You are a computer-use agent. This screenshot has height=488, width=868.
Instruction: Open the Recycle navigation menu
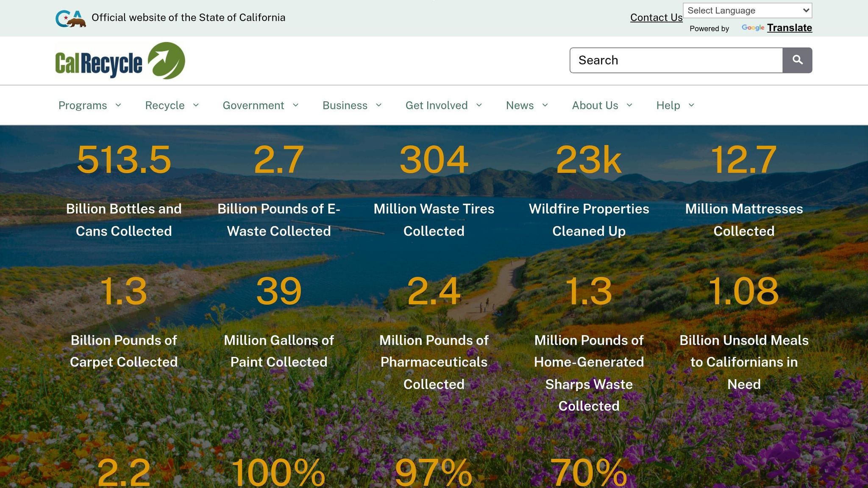pyautogui.click(x=165, y=105)
